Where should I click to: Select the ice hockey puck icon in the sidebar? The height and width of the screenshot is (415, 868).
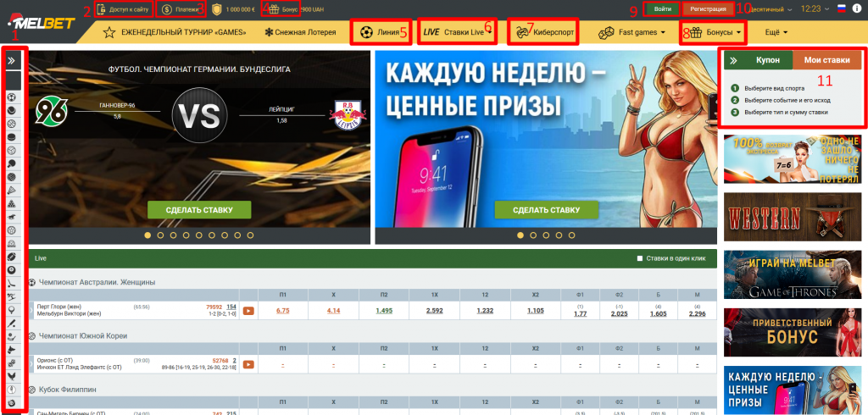click(x=11, y=136)
